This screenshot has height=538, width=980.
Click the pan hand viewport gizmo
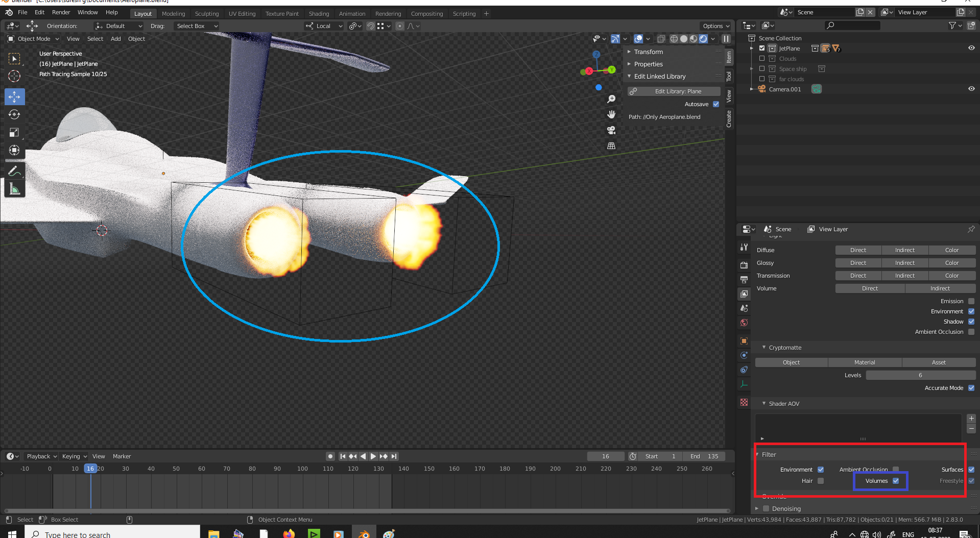click(x=611, y=114)
